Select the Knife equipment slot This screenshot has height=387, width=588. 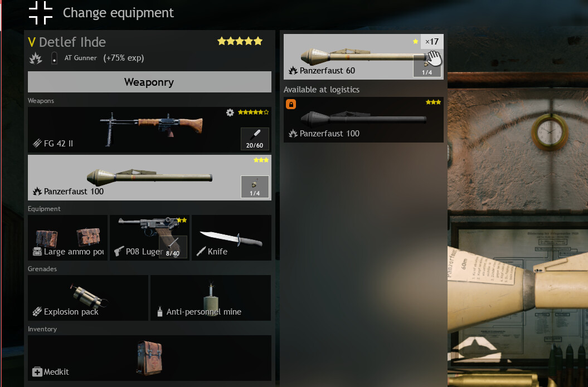(x=231, y=238)
